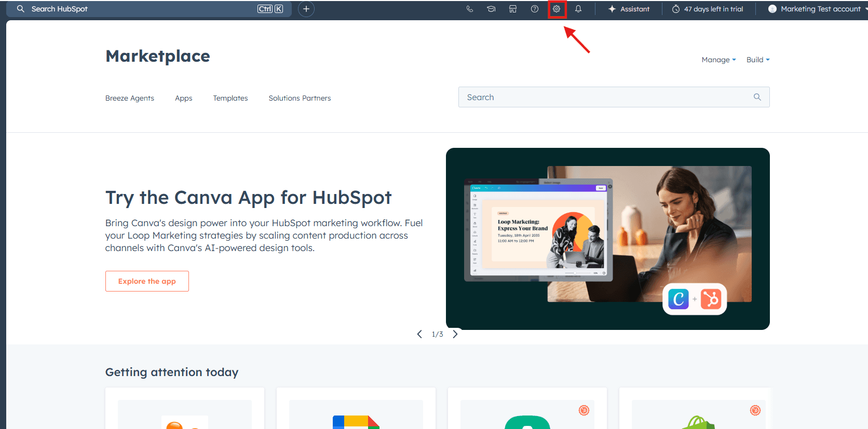Open the notifications bell

pyautogui.click(x=578, y=9)
